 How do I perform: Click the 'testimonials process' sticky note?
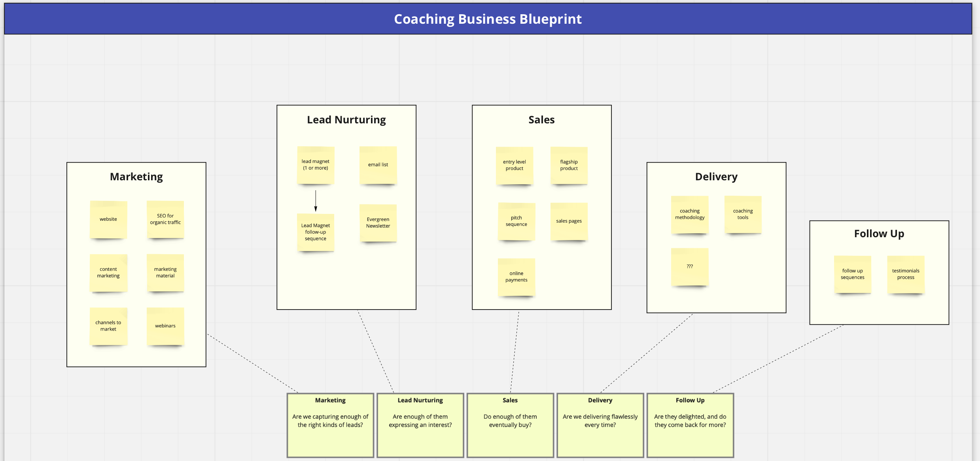point(906,274)
